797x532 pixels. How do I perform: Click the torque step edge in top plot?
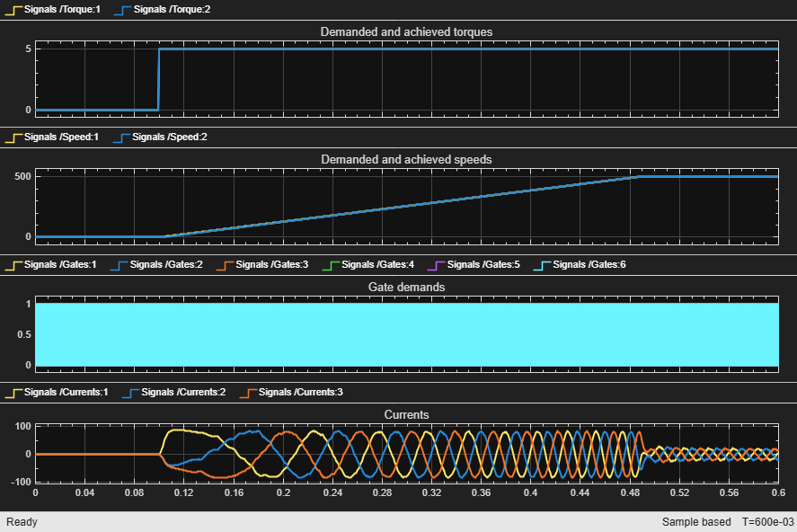coord(158,79)
